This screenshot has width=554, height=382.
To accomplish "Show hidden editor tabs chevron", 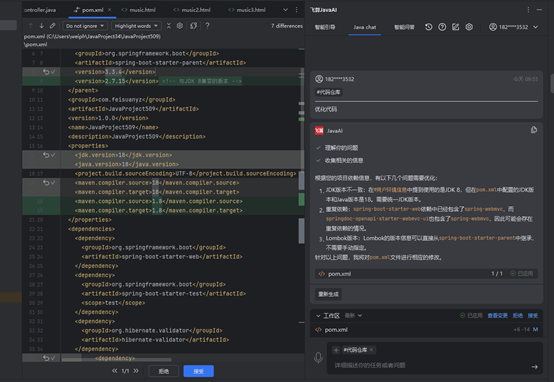I will click(285, 10).
